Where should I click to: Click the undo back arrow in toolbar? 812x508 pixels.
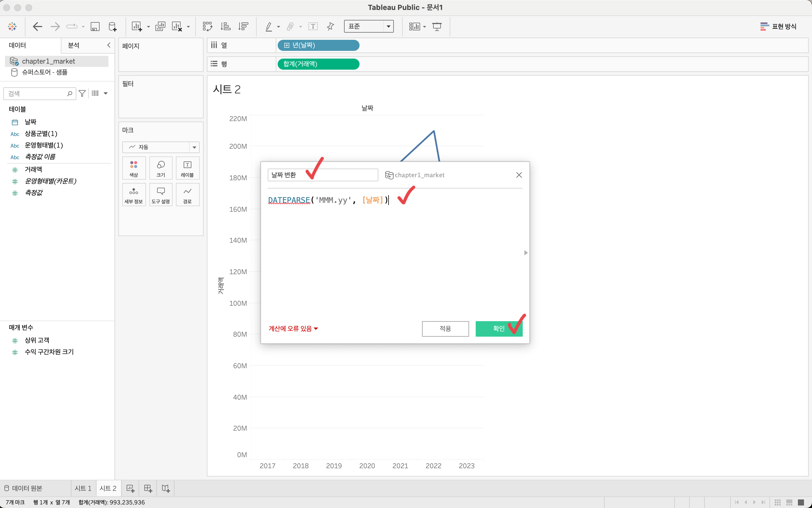37,26
